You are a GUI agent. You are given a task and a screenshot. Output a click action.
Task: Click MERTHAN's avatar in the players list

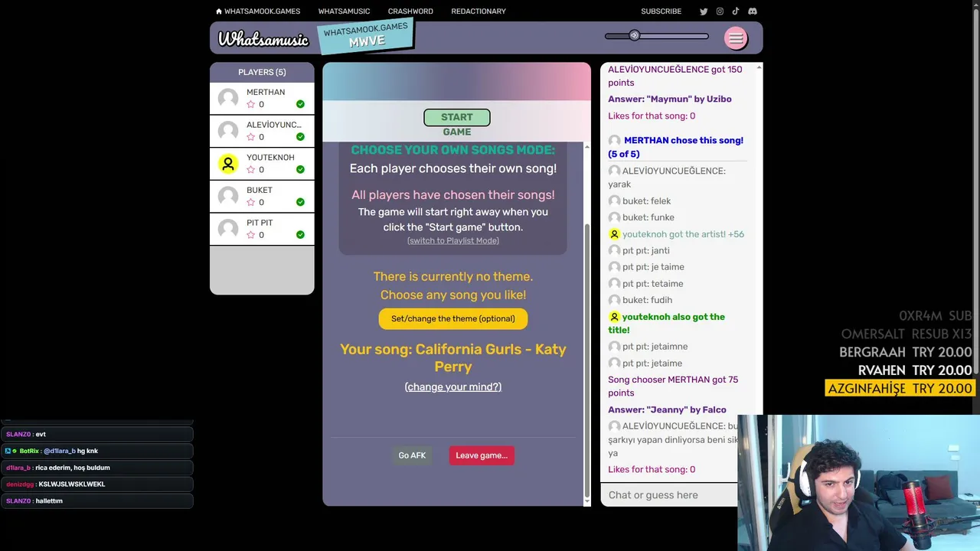coord(228,98)
